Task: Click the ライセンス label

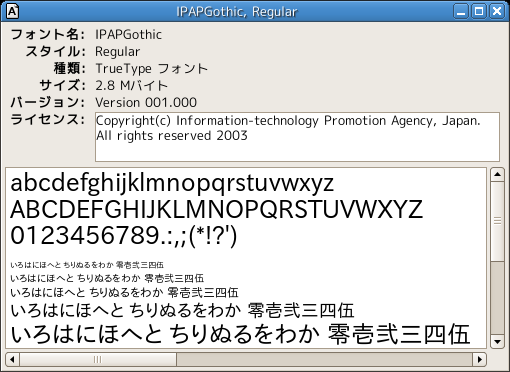Action: tap(48, 120)
